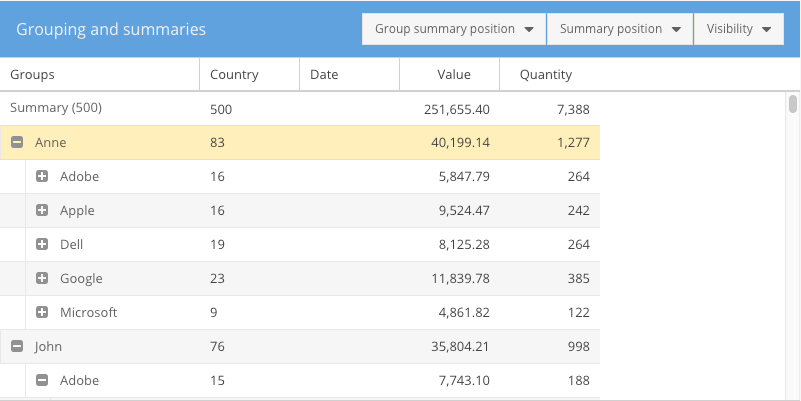Click total quantity 7,388
This screenshot has width=801, height=401.
coord(573,109)
